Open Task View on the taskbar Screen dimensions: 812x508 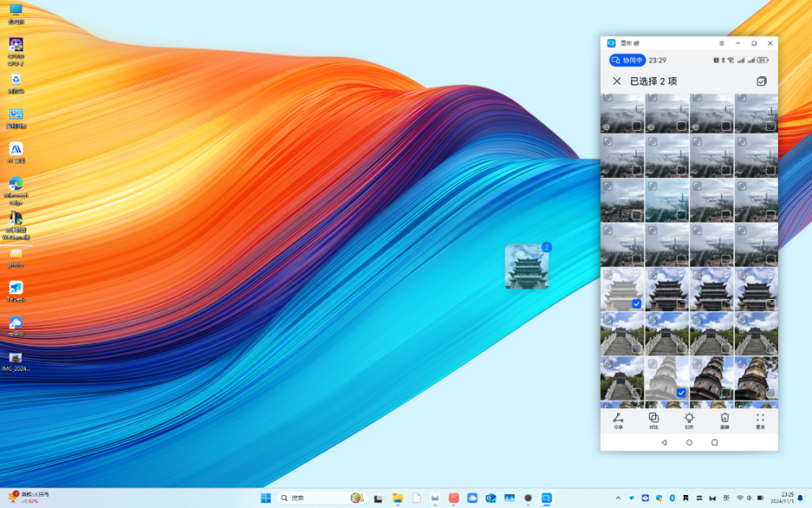click(378, 497)
